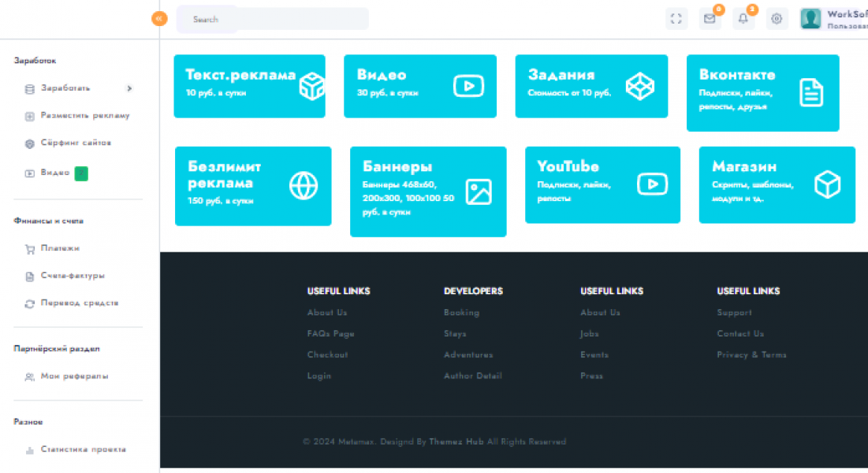Image resolution: width=868 pixels, height=473 pixels.
Task: Click the Contact Us footer link
Action: 739,333
